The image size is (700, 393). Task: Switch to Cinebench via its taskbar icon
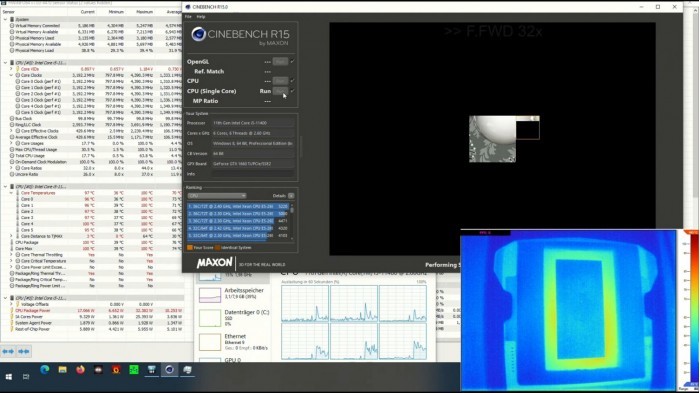(x=169, y=370)
